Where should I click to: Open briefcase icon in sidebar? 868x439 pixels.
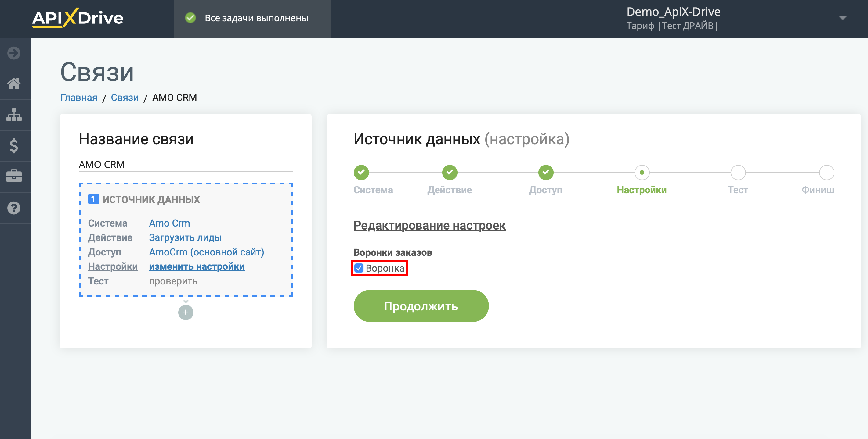click(14, 176)
